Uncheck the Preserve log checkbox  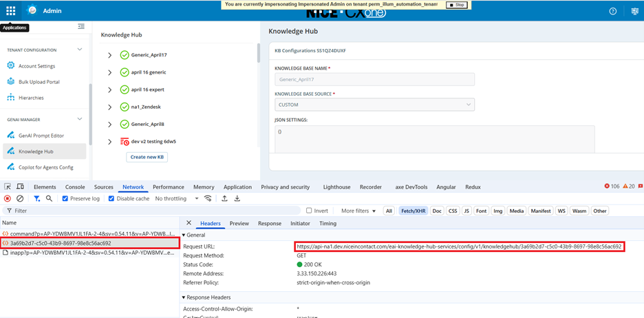point(65,199)
